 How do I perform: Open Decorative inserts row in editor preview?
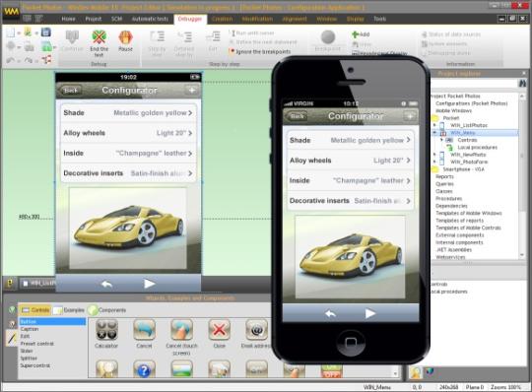tap(128, 173)
